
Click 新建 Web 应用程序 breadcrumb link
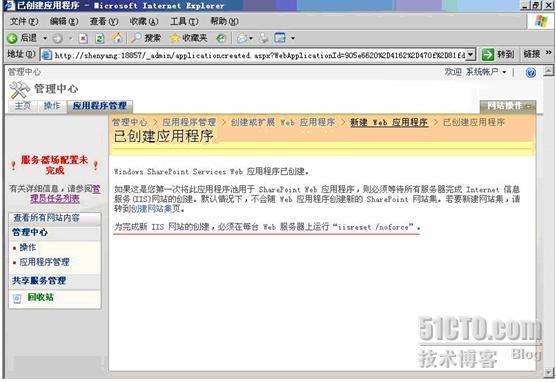[x=389, y=122]
